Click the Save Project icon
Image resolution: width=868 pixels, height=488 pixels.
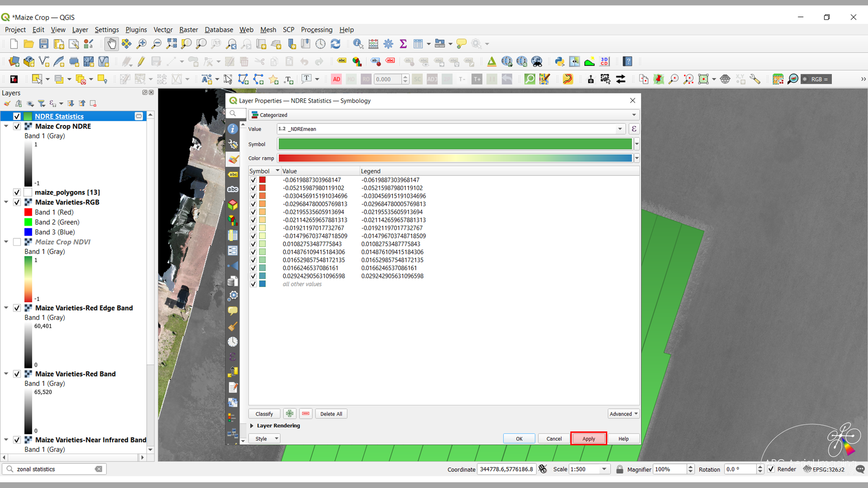click(43, 44)
